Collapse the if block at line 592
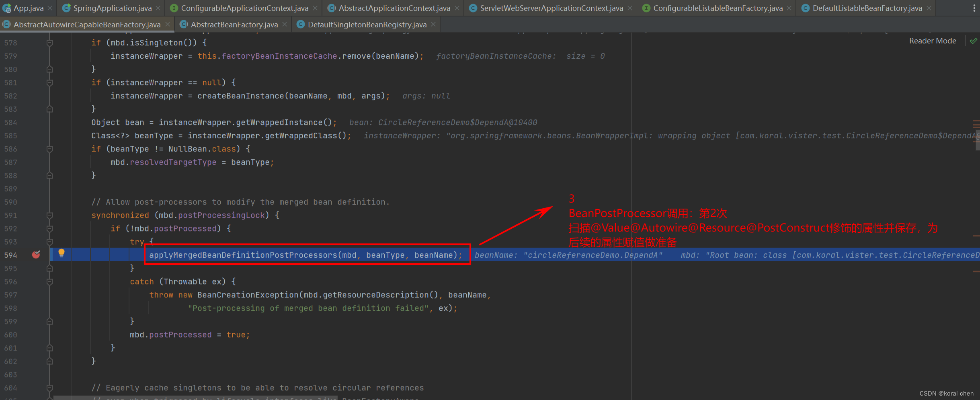980x400 pixels. click(49, 229)
